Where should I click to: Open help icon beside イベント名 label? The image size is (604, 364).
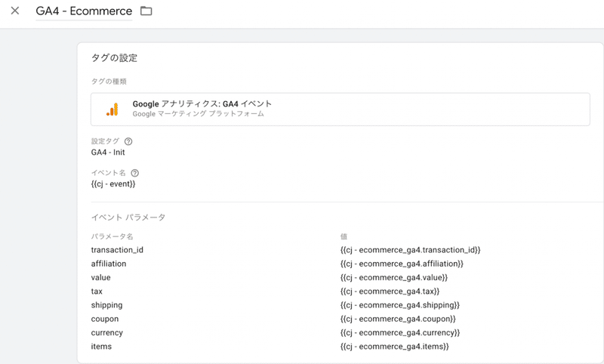pos(135,173)
